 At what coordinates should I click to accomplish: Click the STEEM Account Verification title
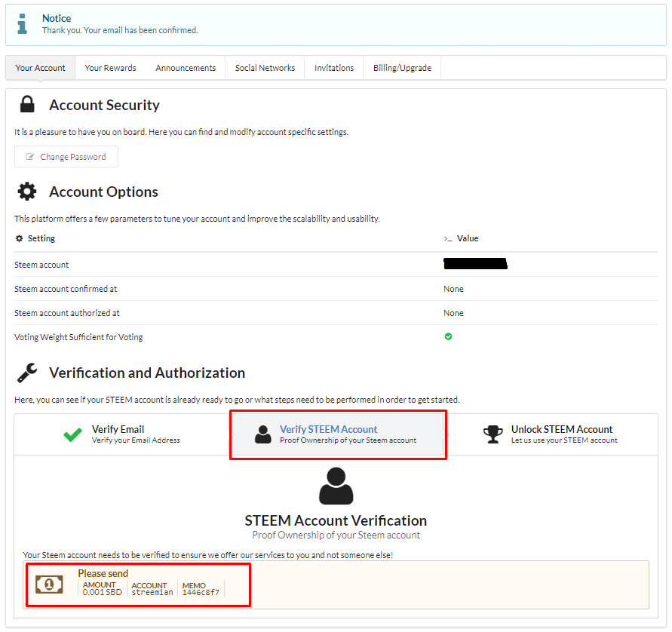pyautogui.click(x=336, y=520)
